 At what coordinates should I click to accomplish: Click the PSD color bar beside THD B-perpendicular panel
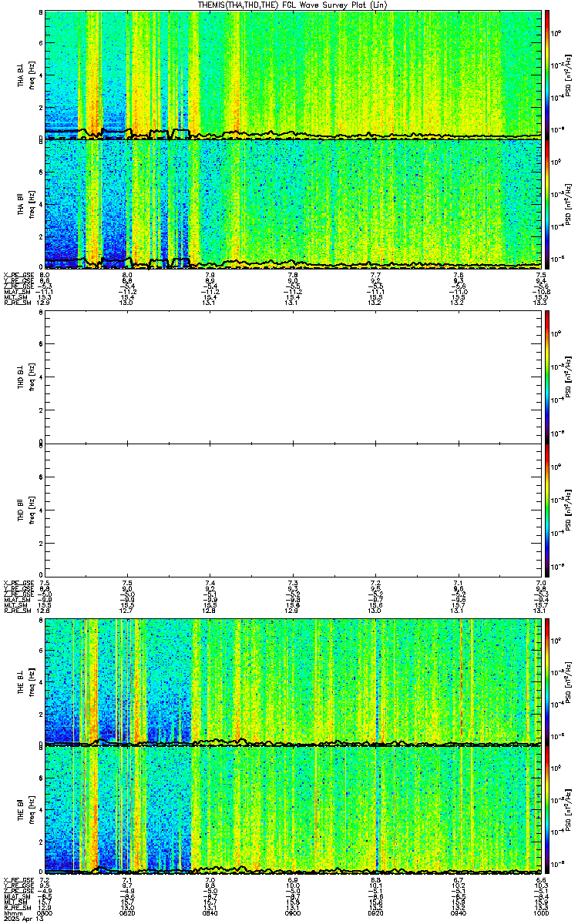[x=548, y=377]
